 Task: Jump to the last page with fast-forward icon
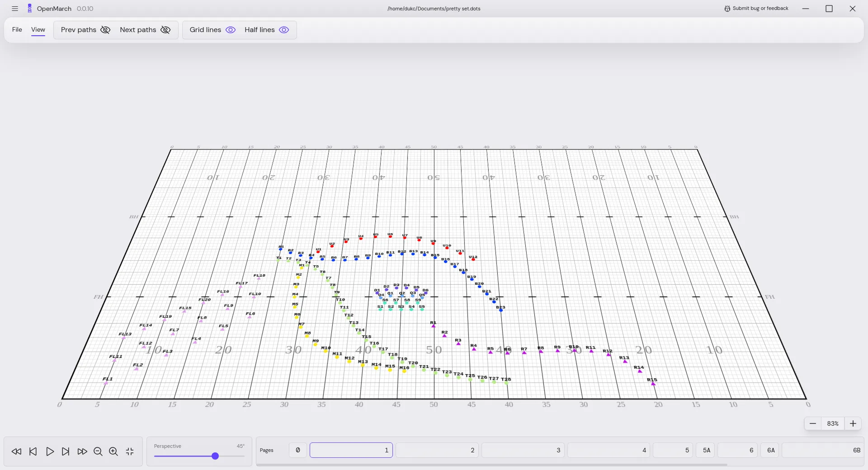tap(82, 451)
